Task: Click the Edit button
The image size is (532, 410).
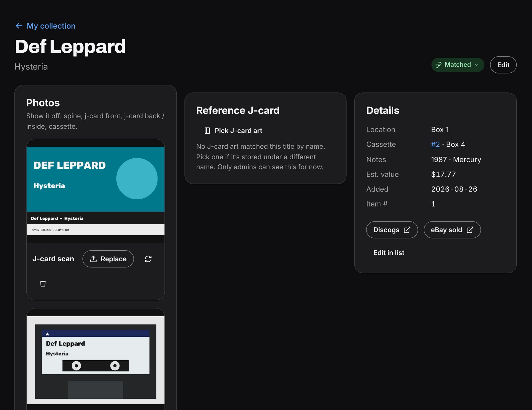Action: (503, 65)
